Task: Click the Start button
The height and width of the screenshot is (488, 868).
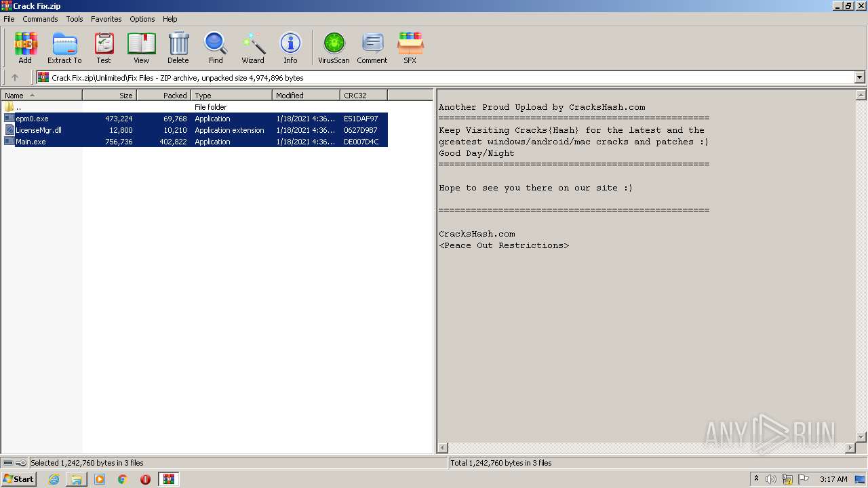Action: 18,479
